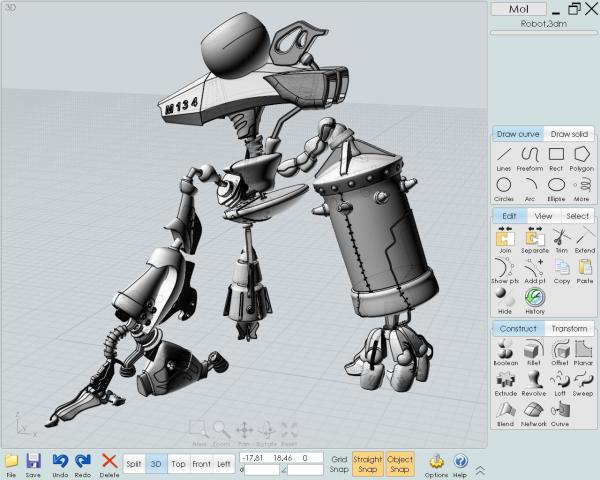Pick the Polygon tool
The image size is (600, 480).
581,159
